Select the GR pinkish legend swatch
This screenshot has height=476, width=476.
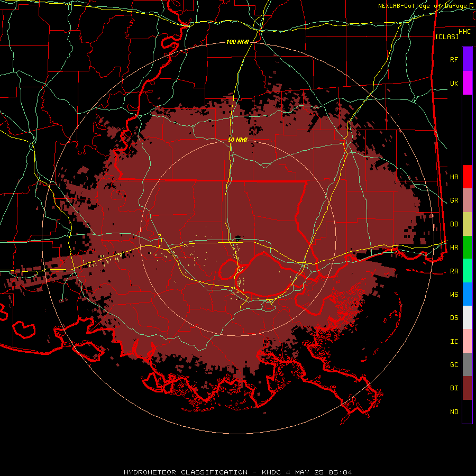tap(467, 200)
